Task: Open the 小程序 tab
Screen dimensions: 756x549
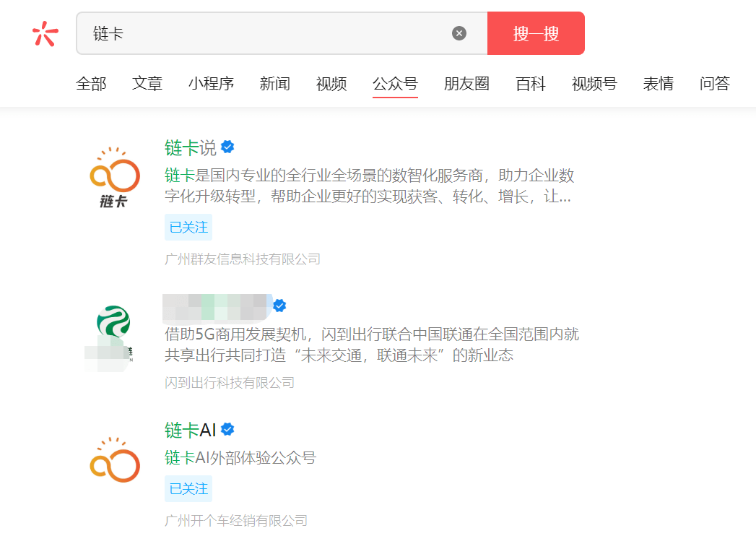Action: [212, 84]
